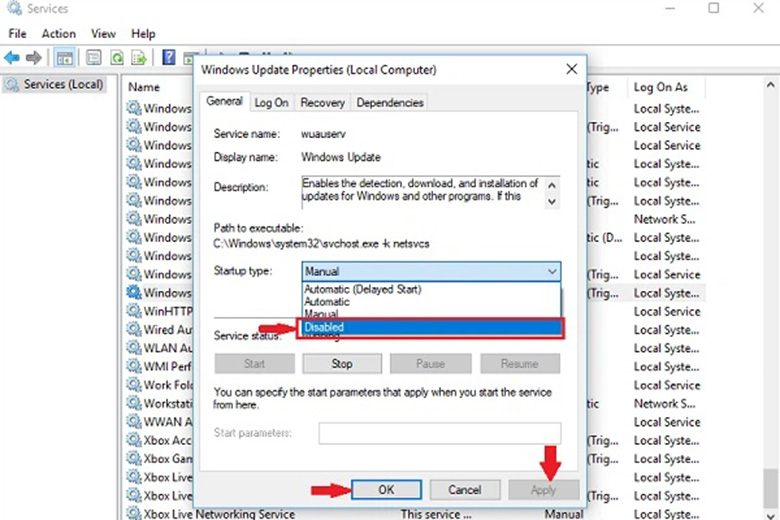Click the gear icon beside WMI Perf service

click(133, 366)
